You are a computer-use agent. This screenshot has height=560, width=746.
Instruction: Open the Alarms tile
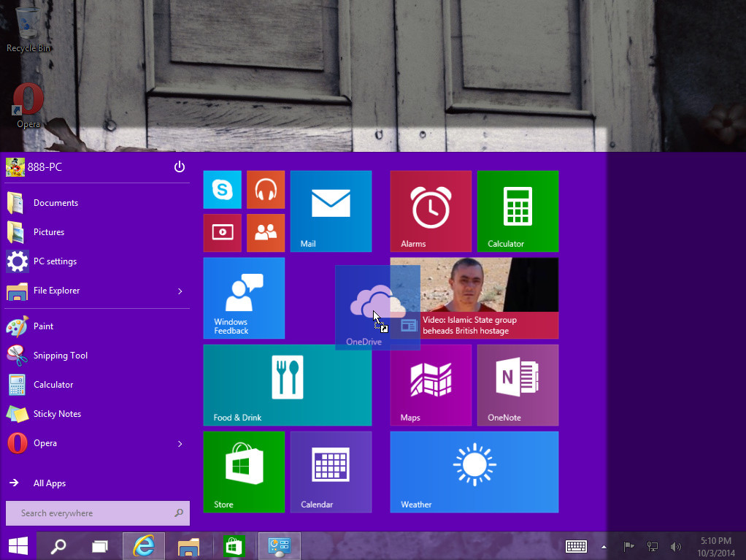point(431,211)
